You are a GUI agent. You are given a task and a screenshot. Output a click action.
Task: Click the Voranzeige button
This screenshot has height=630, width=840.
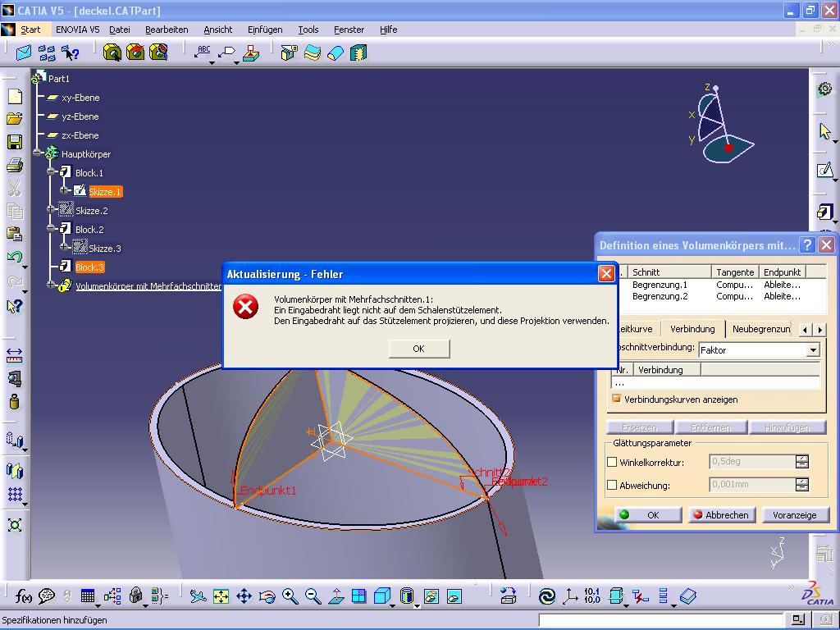pos(794,515)
